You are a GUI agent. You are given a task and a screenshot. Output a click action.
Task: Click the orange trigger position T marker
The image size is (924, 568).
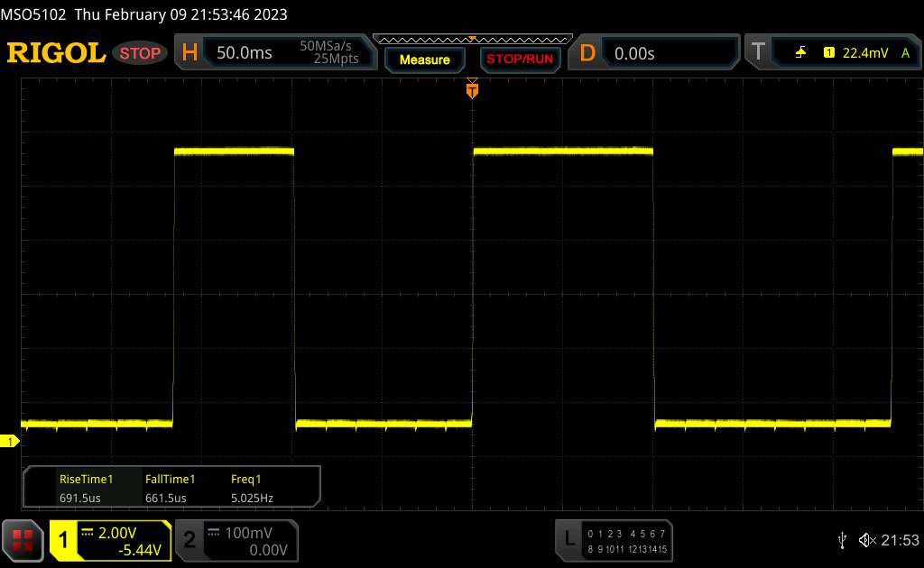point(472,89)
